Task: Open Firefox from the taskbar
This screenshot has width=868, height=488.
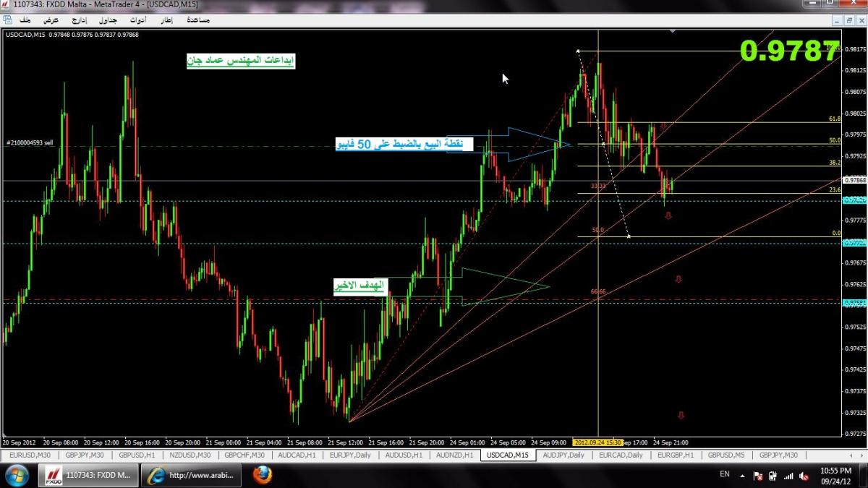Action: 263,475
